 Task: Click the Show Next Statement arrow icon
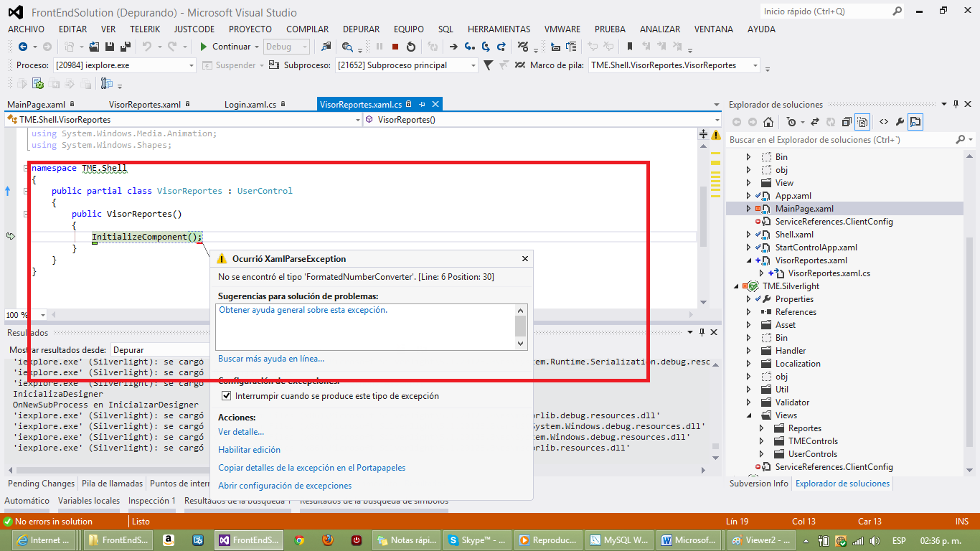[x=453, y=47]
